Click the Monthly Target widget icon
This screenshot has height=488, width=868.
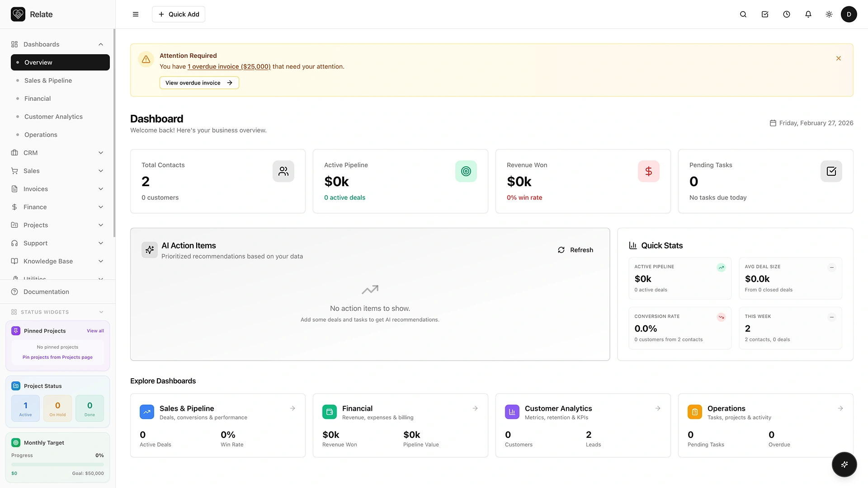[16, 443]
